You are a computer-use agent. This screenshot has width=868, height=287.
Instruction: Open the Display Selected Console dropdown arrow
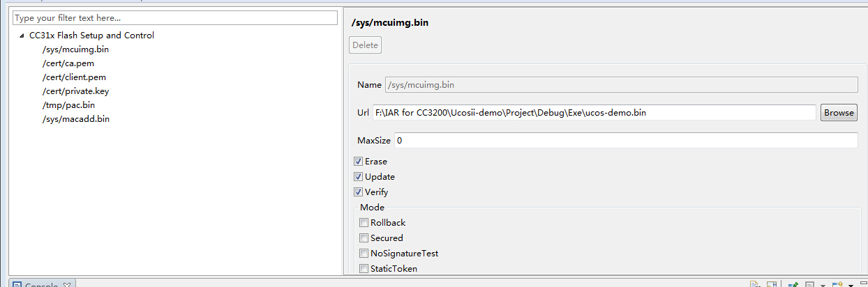[x=822, y=285]
